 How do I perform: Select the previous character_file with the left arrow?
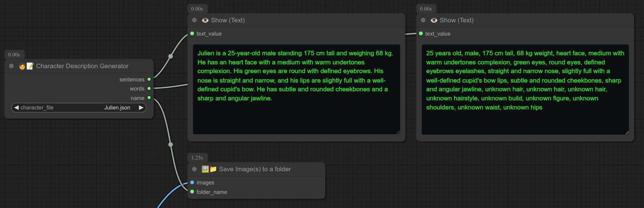pyautogui.click(x=16, y=108)
